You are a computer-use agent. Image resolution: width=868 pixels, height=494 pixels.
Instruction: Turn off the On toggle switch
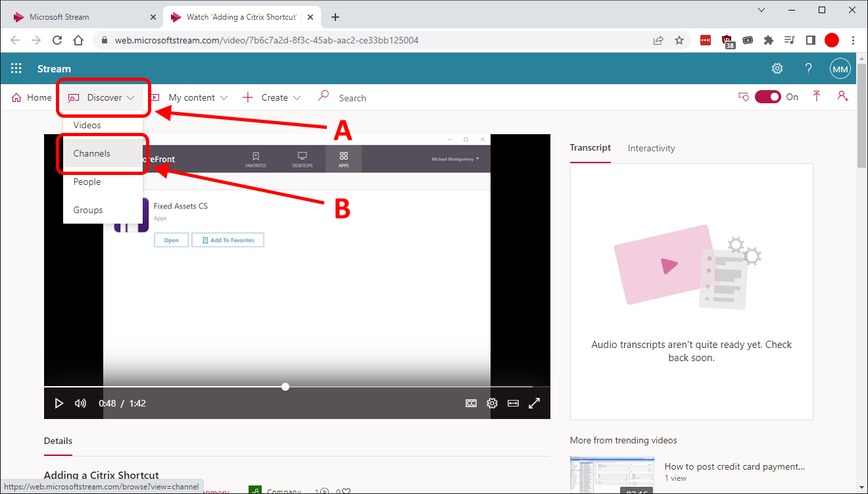[x=768, y=97]
